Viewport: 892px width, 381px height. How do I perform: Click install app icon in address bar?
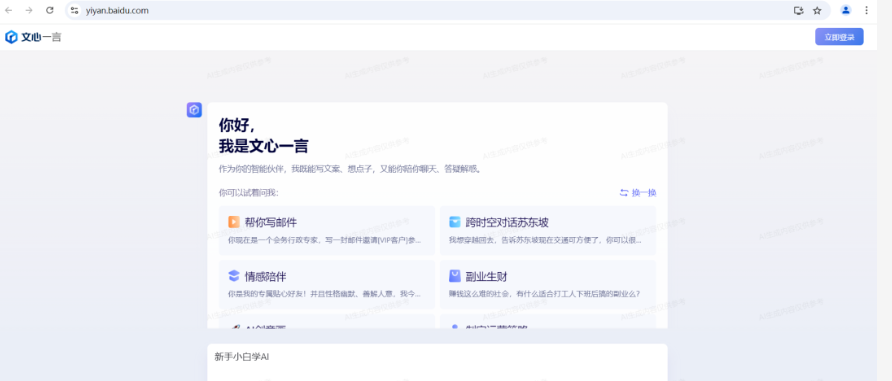pos(799,10)
